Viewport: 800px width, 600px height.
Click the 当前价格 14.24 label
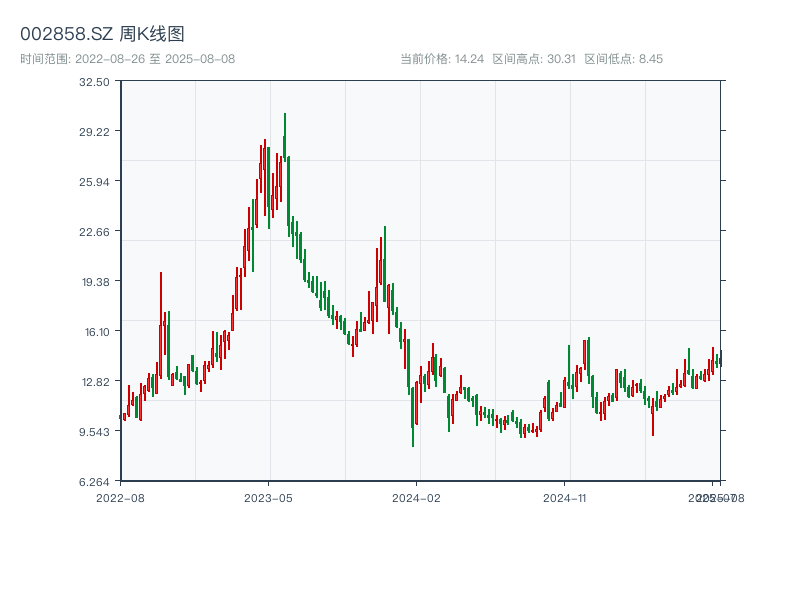442,59
